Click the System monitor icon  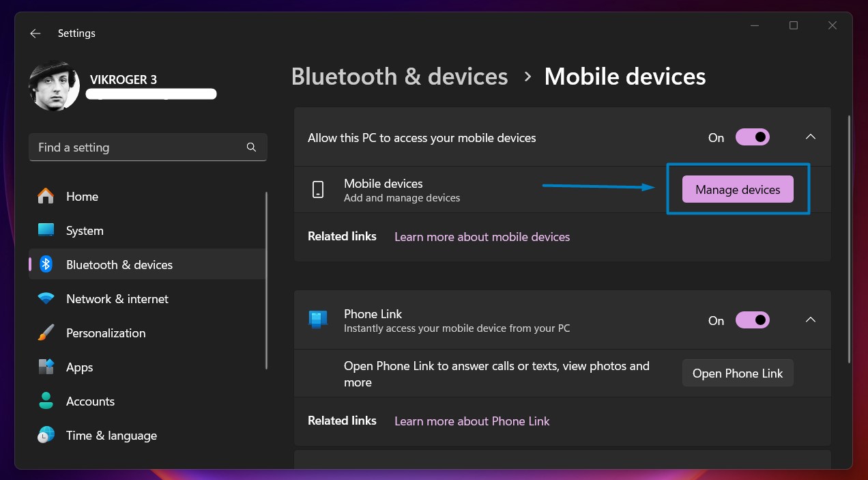[46, 231]
